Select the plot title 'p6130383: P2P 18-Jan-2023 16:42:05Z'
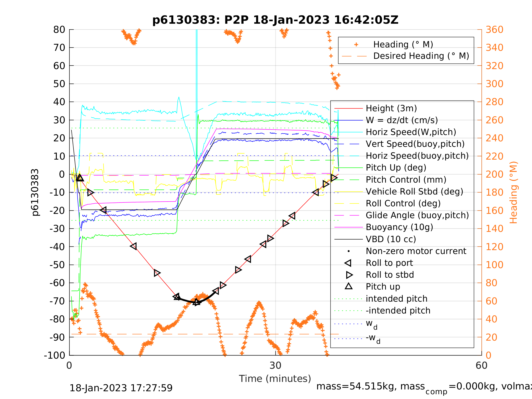This screenshot has height=399, width=532. [275, 20]
